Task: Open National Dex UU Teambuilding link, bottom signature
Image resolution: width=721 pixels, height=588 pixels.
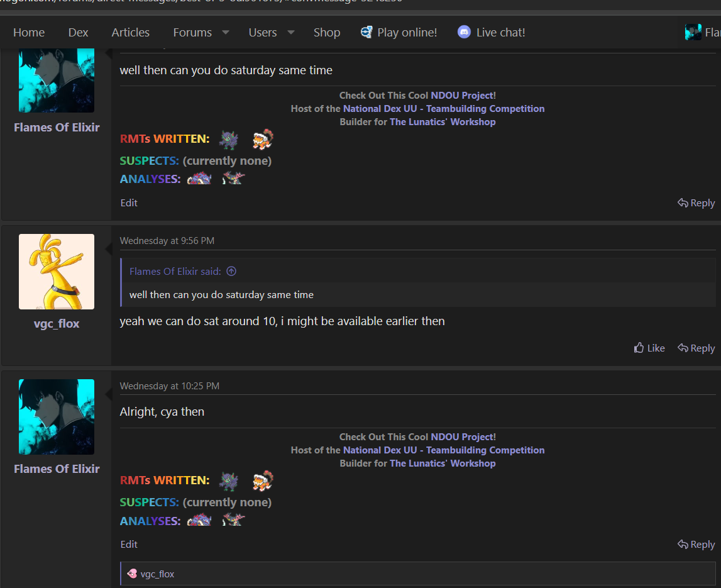Action: [444, 450]
